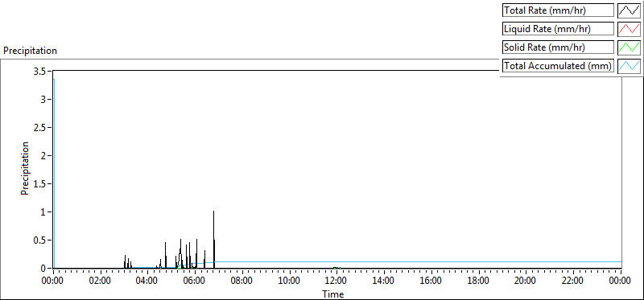
Task: Click the Total Rate black line swatch
Action: point(630,10)
